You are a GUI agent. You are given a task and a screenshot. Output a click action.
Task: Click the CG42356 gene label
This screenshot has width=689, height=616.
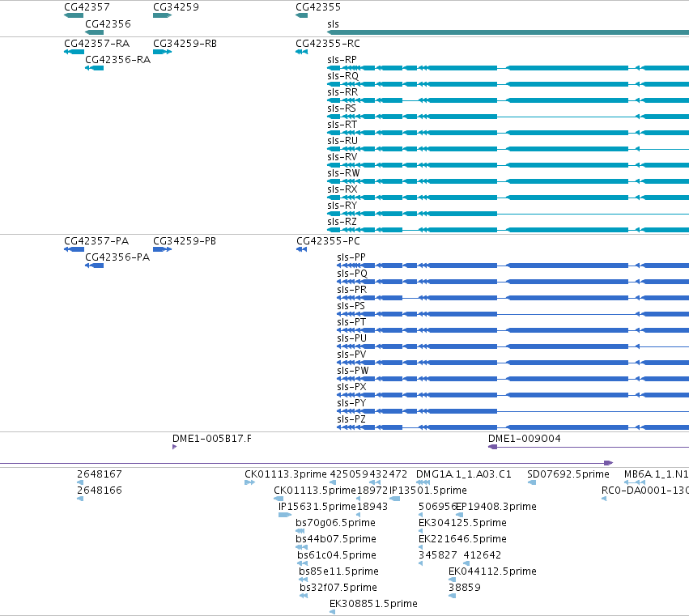click(x=108, y=24)
